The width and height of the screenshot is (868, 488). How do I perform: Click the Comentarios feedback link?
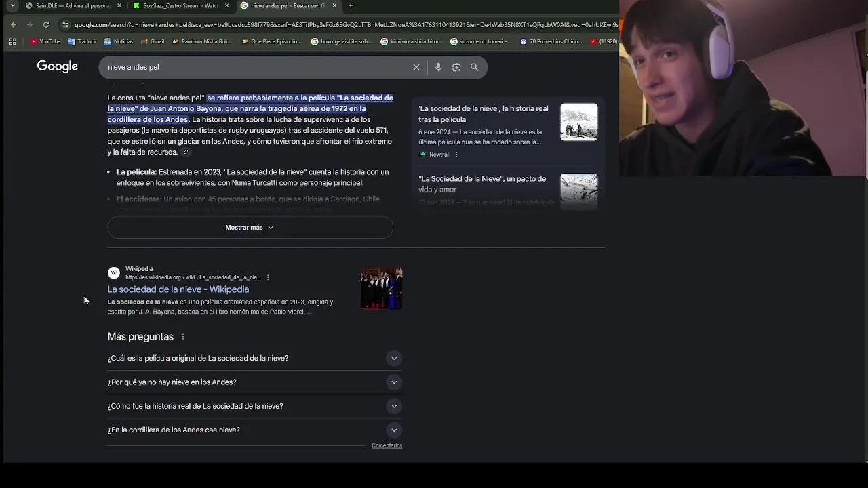pos(387,446)
